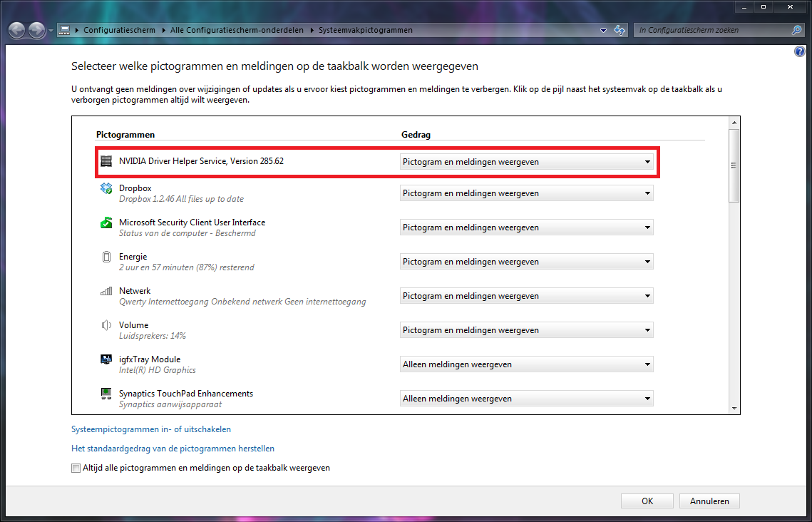Viewport: 812px width, 522px height.
Task: Confirm with the OK button
Action: 647,501
